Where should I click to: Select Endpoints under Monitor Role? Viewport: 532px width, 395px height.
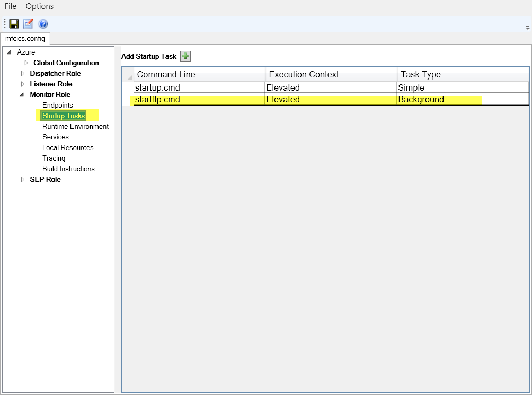pyautogui.click(x=58, y=105)
